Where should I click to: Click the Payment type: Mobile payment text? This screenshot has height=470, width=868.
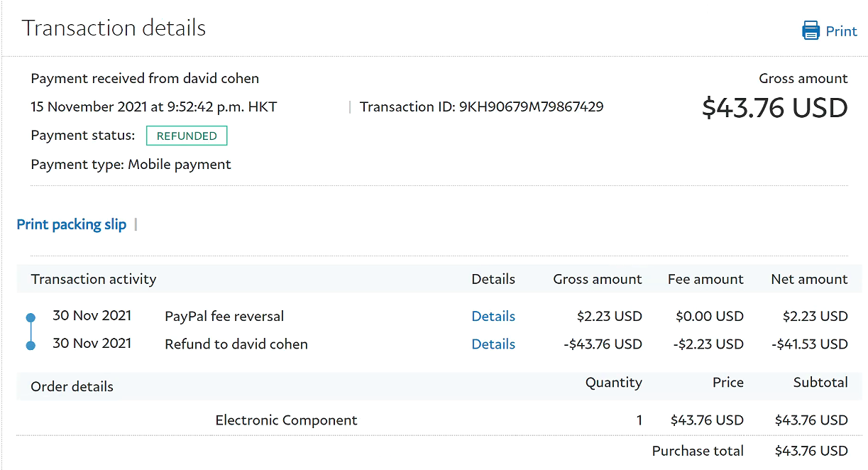pyautogui.click(x=131, y=165)
